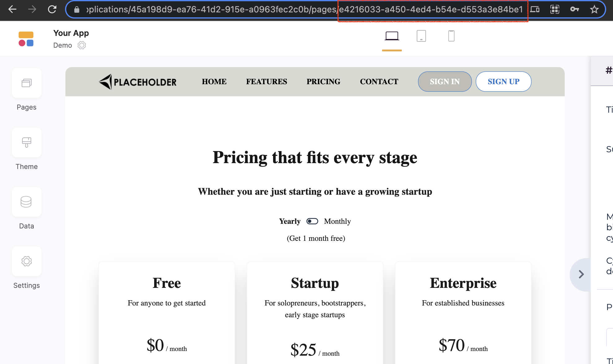613x364 pixels.
Task: Open the device toolbar cast icon
Action: 535,9
